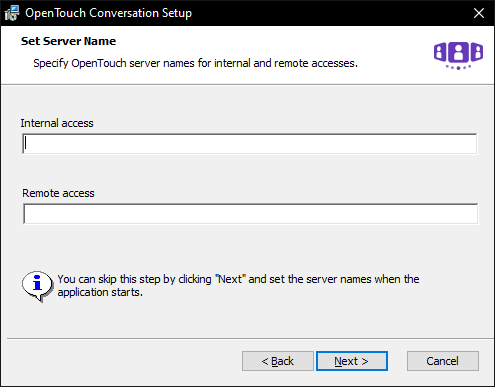Click the 'Internal access' label
The height and width of the screenshot is (387, 495).
click(x=57, y=123)
